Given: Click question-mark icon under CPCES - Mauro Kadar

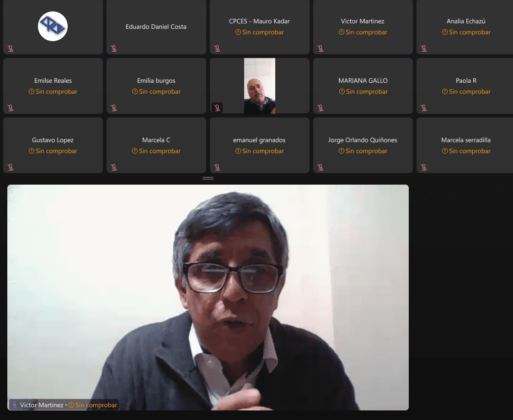Looking at the screenshot, I should pos(238,32).
